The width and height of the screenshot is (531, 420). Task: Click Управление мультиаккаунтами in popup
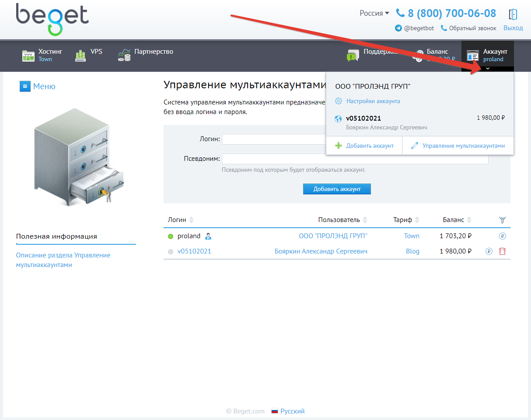coord(463,146)
